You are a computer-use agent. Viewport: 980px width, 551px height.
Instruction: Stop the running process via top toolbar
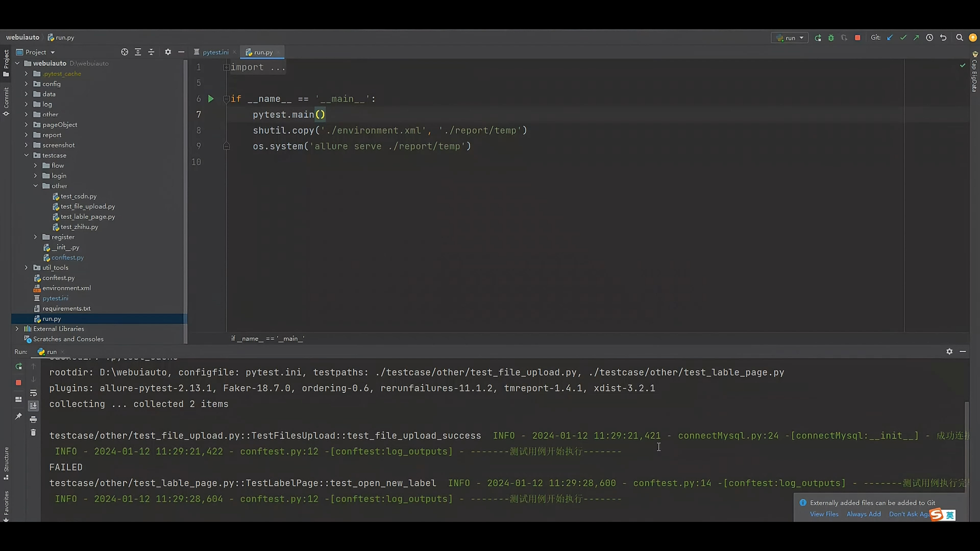(857, 38)
